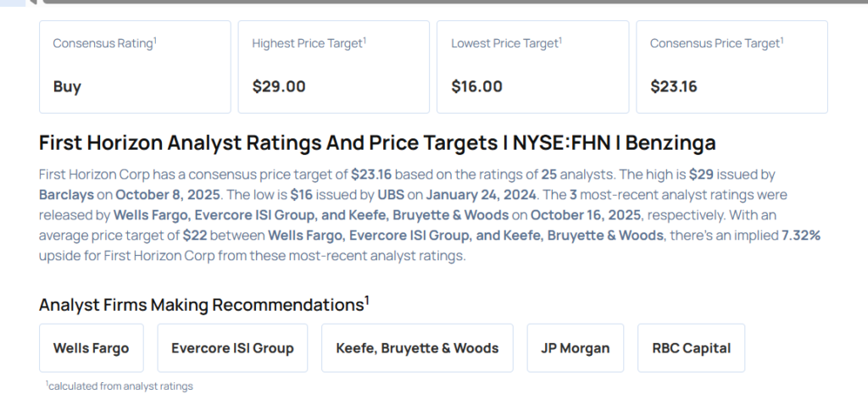Image resolution: width=868 pixels, height=416 pixels.
Task: Open the Keefe, Bruyette & Woods firm button
Action: tap(417, 348)
